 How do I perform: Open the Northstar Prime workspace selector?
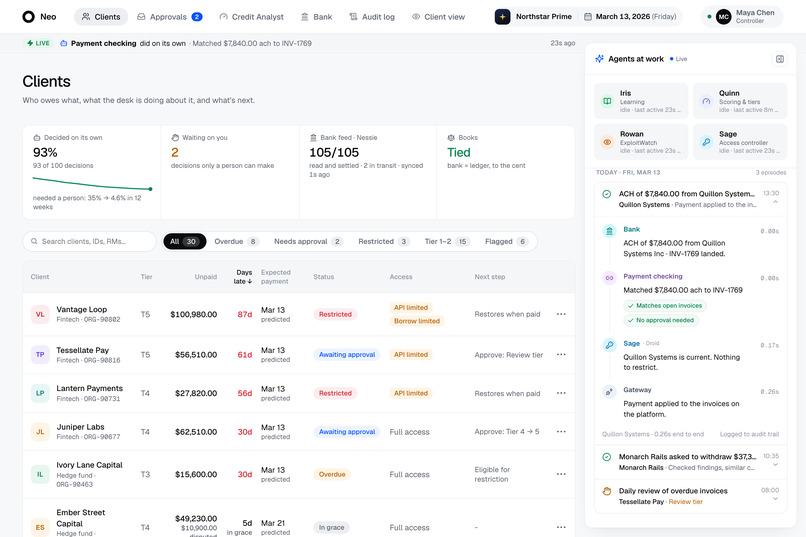(x=534, y=17)
